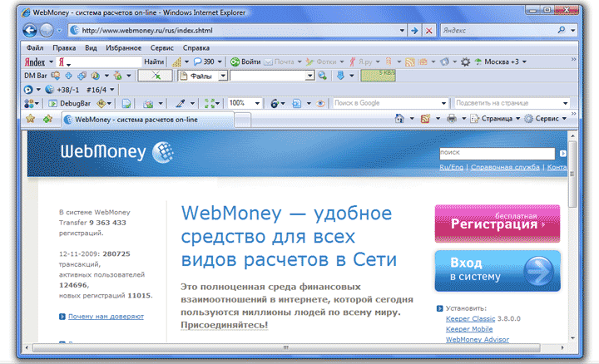Open the Сервис dropdown in command bar
Image resolution: width=599 pixels, height=364 pixels.
(x=564, y=119)
